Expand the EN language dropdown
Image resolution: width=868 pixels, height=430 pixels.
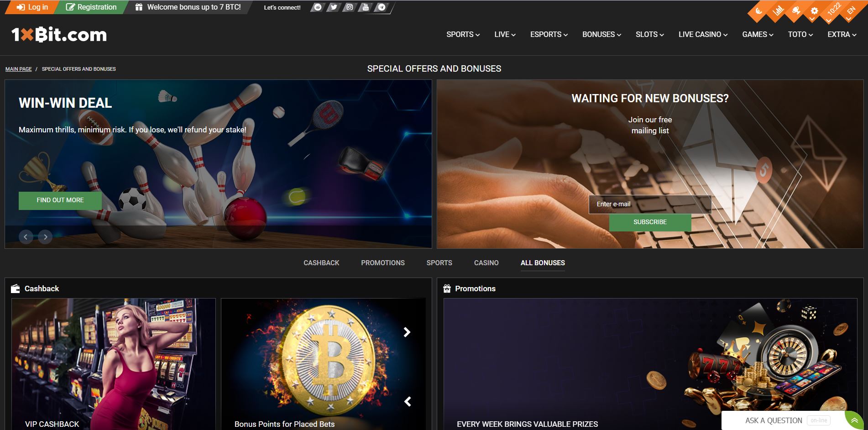click(x=851, y=11)
